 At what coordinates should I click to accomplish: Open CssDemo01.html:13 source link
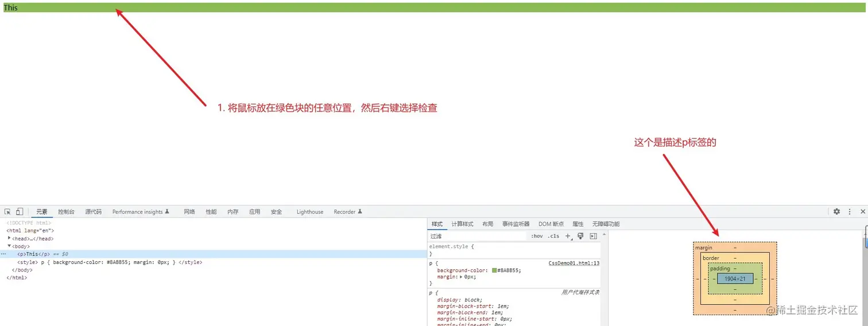point(574,263)
